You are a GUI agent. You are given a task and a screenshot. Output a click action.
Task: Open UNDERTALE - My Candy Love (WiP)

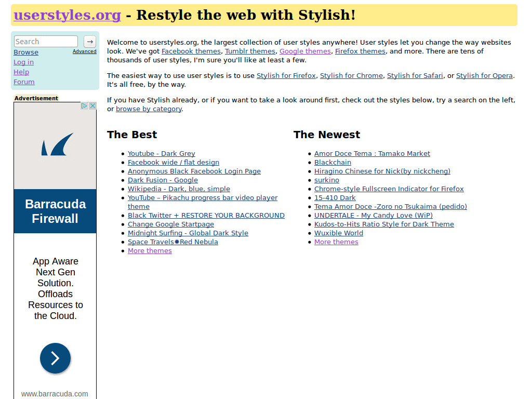click(373, 216)
